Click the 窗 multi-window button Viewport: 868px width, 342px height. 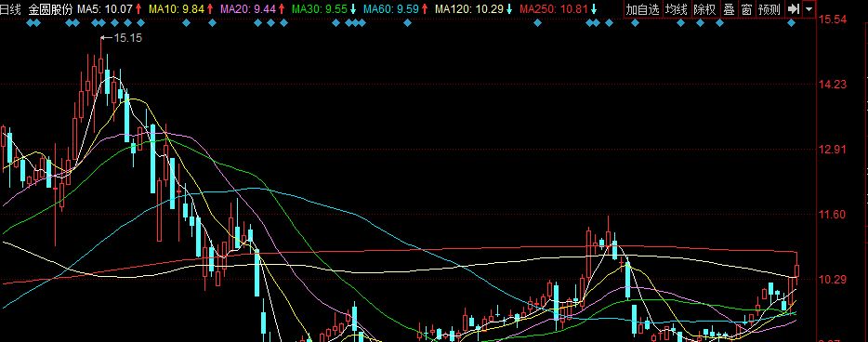746,9
